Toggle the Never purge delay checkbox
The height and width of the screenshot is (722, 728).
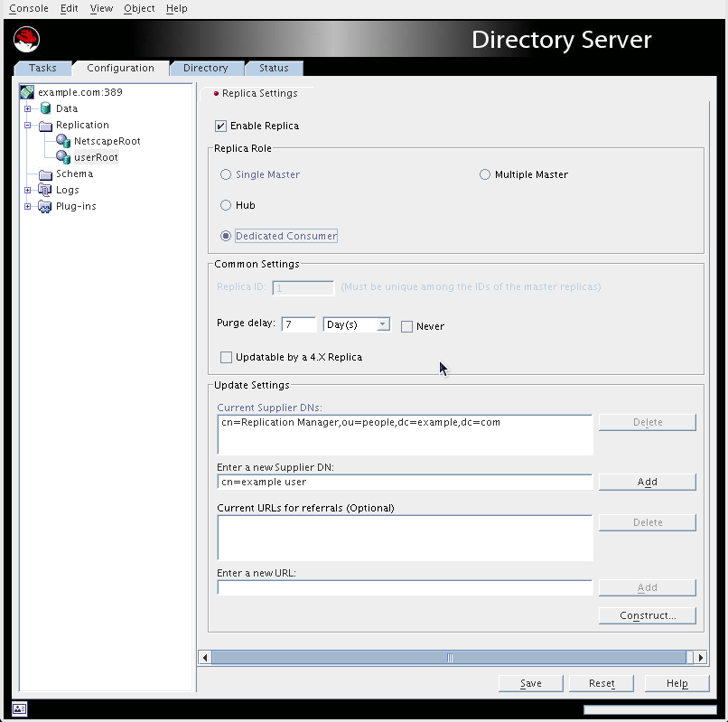point(407,326)
